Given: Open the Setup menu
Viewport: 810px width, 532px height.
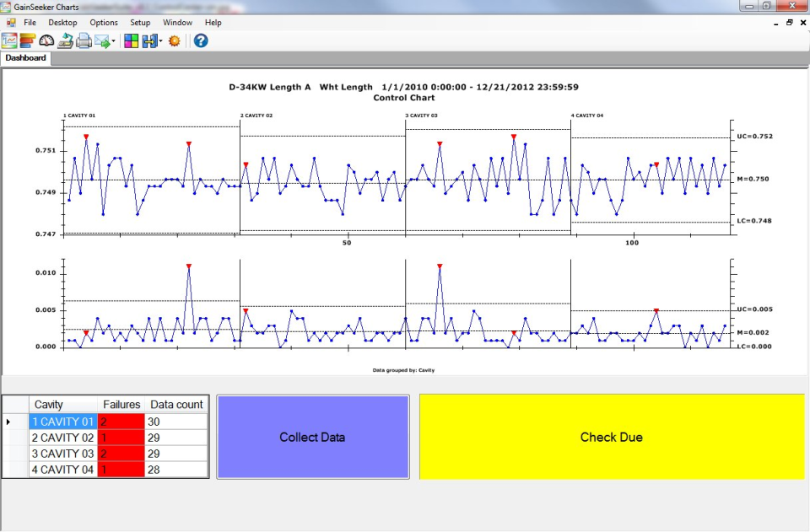Looking at the screenshot, I should [140, 22].
